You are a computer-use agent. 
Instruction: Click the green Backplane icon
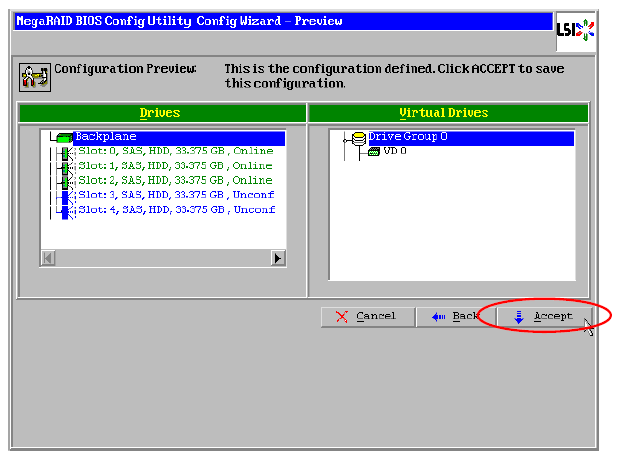(64, 137)
